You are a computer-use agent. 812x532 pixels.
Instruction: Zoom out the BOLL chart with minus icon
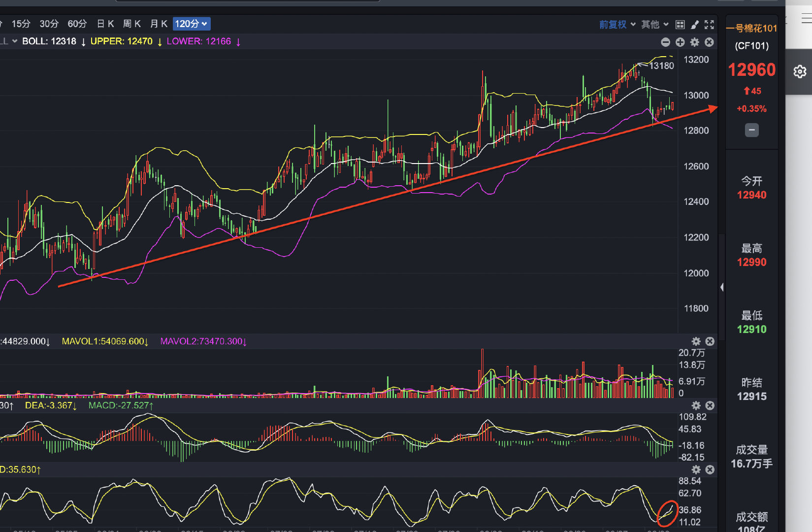point(665,42)
